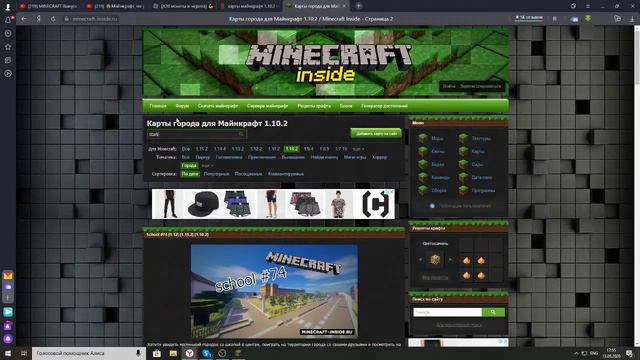Open the Alice assistant icon in browser sidebar
The width and height of the screenshot is (640, 360).
8,339
